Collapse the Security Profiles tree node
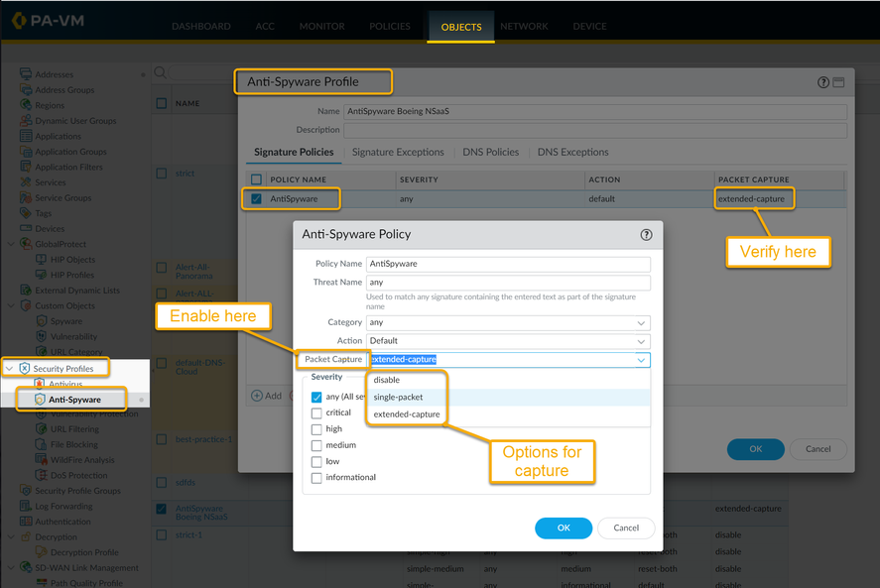Screen dimensions: 880x588 (9, 368)
